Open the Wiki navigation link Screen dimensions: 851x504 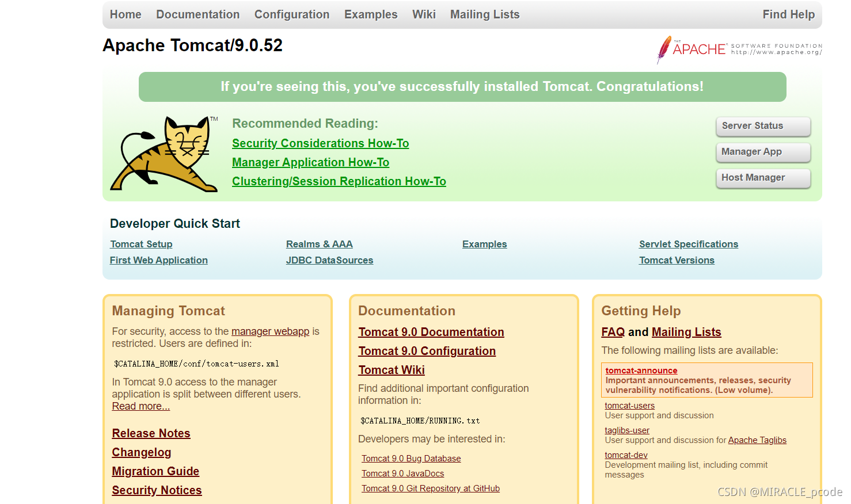click(x=424, y=14)
